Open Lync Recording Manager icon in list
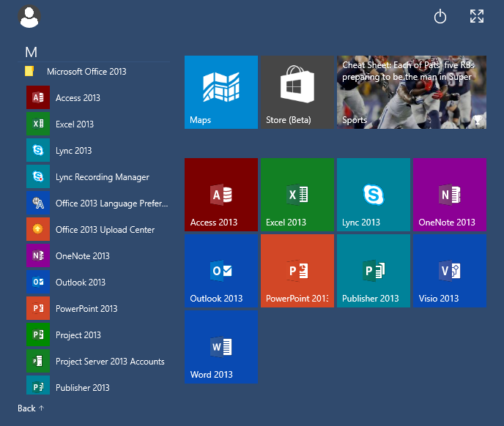 pos(38,176)
